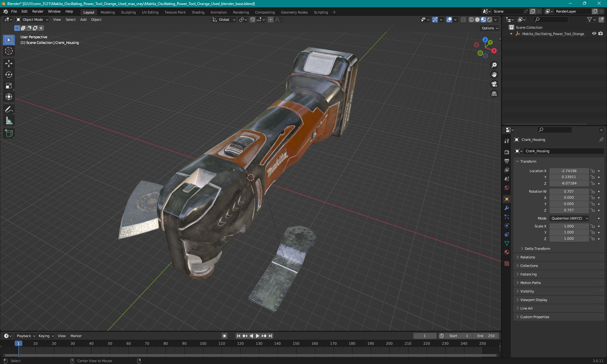
Task: Play the timeline animation
Action: [257, 336]
